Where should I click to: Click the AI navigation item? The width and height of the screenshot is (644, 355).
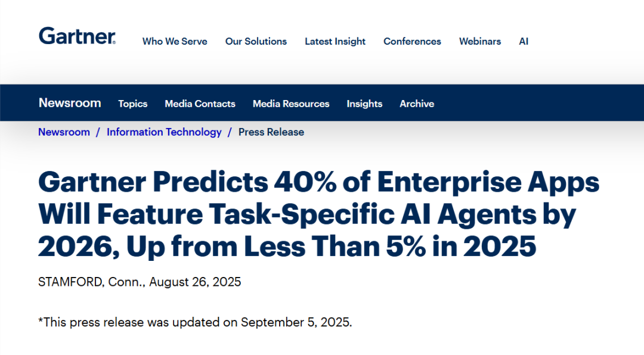pos(524,42)
